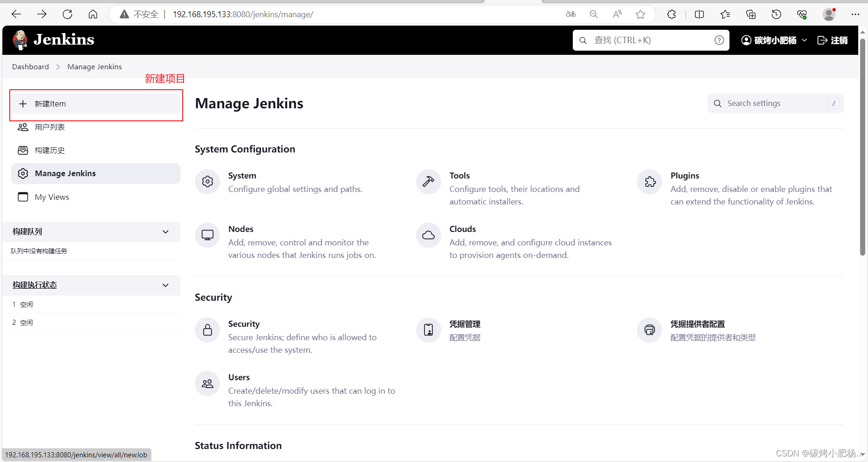
Task: Click the page vertical scrollbar
Action: click(x=862, y=146)
